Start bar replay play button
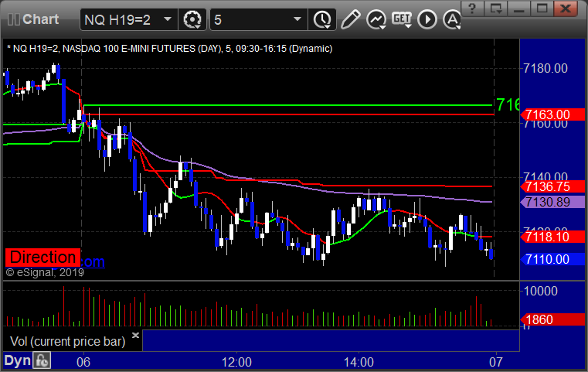 427,19
